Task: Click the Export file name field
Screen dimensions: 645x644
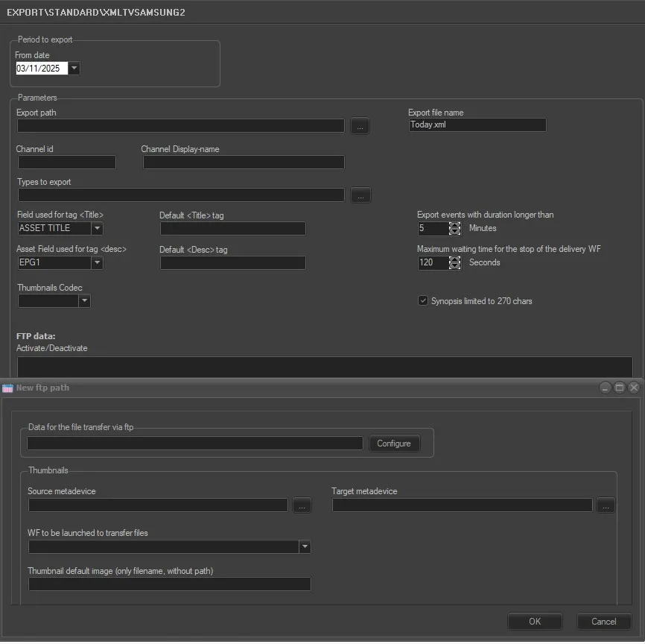Action: 477,125
